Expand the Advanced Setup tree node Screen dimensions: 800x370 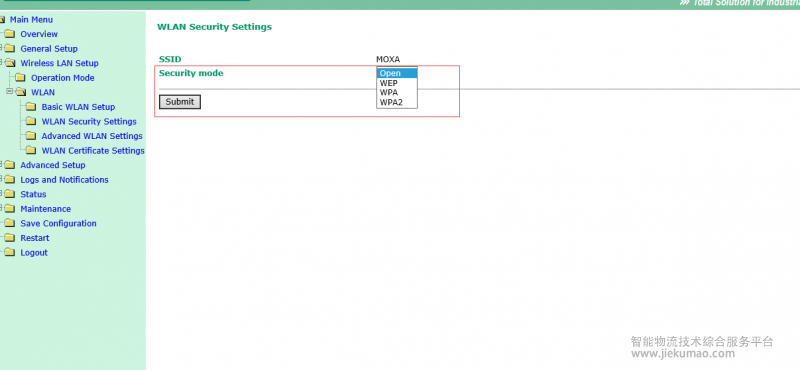(x=1, y=164)
